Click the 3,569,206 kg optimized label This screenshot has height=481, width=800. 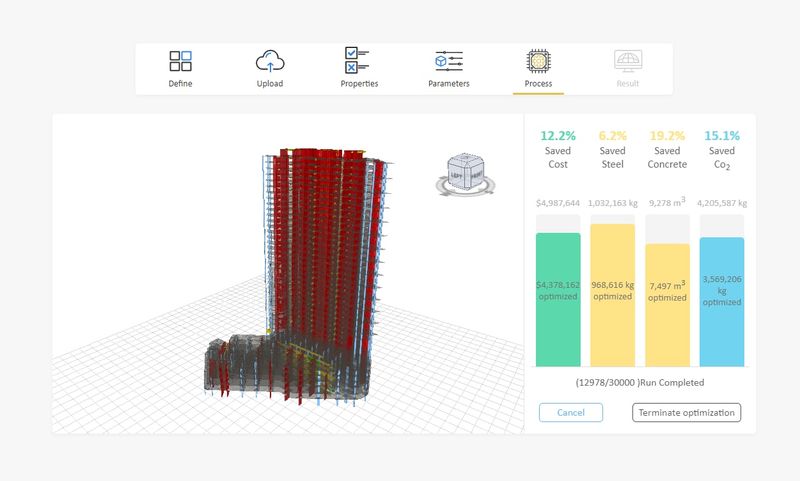click(722, 290)
